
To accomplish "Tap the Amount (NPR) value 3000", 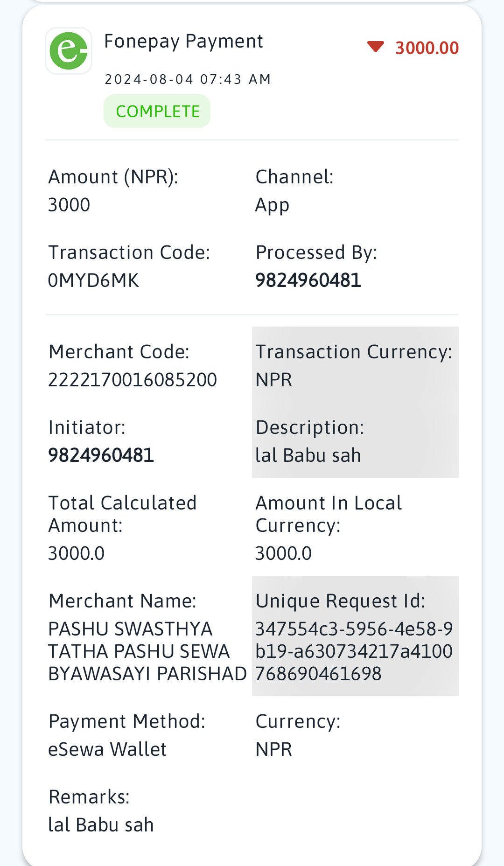I will point(69,205).
